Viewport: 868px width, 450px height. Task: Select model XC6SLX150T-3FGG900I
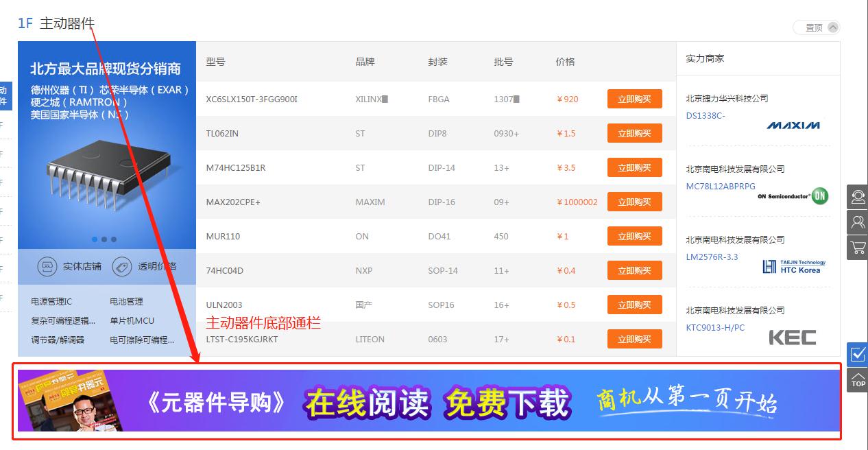pyautogui.click(x=252, y=99)
